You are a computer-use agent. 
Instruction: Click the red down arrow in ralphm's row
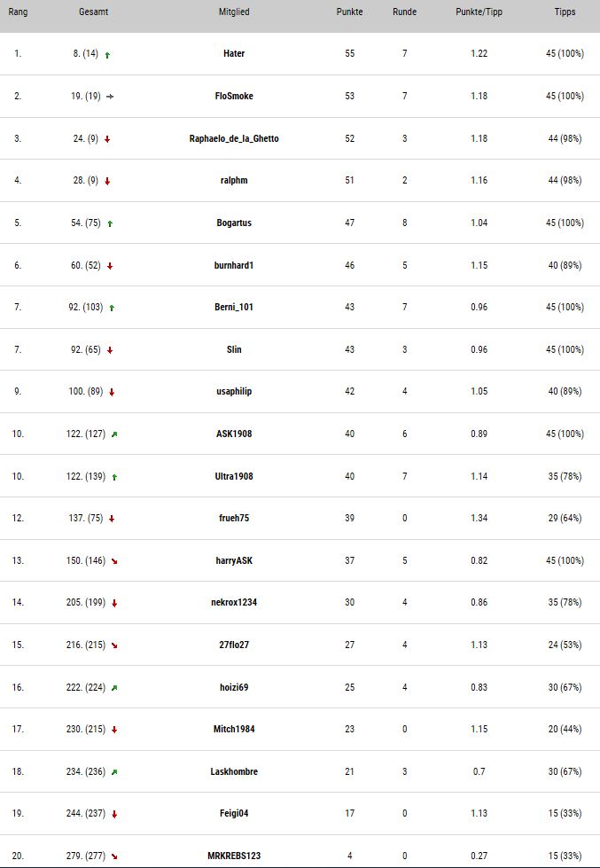point(107,182)
